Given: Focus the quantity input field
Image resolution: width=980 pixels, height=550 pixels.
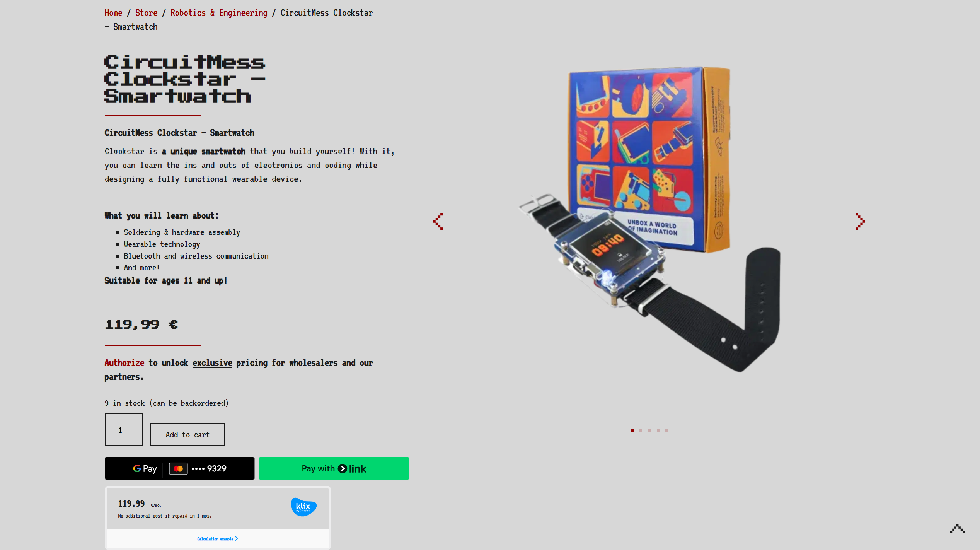Looking at the screenshot, I should pyautogui.click(x=124, y=430).
